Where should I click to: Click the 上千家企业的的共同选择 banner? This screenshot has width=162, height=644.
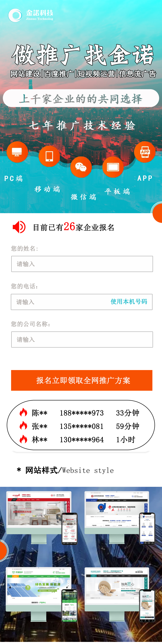tap(81, 99)
